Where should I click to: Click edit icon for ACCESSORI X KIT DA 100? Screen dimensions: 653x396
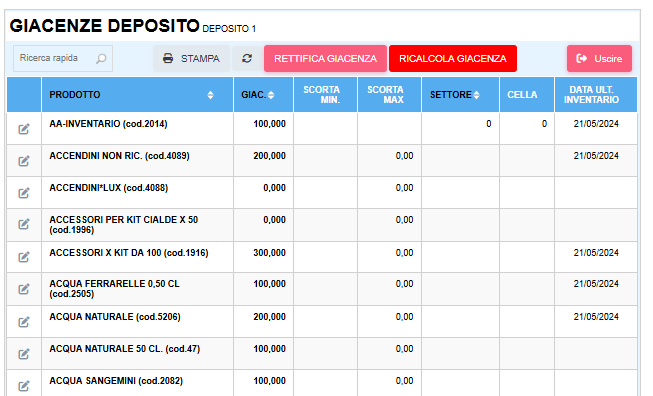coord(24,257)
